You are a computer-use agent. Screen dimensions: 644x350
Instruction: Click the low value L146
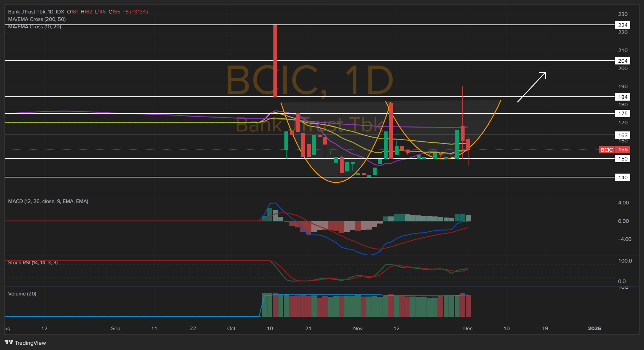[x=100, y=12]
